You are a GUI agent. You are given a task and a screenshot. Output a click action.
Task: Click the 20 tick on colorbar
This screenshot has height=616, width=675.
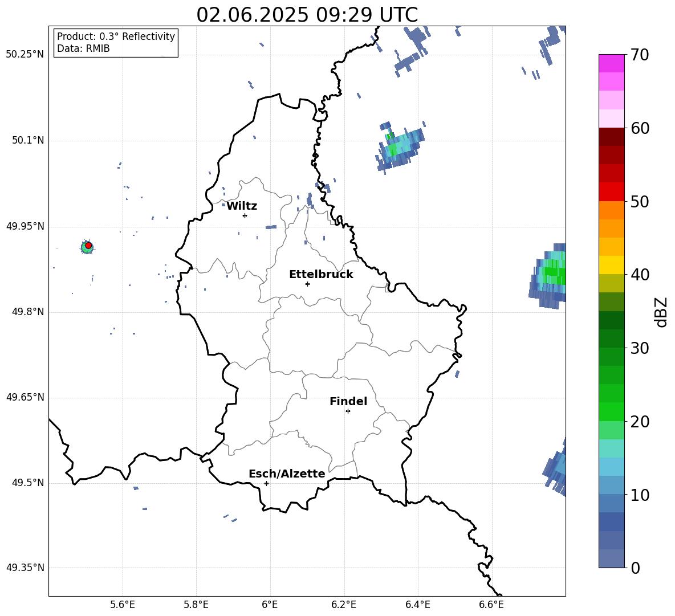[x=639, y=421]
